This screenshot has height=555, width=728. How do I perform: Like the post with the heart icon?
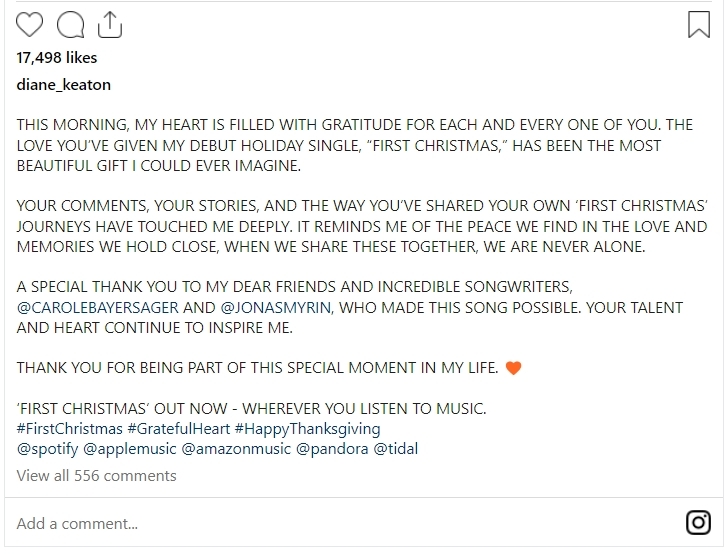(30, 24)
